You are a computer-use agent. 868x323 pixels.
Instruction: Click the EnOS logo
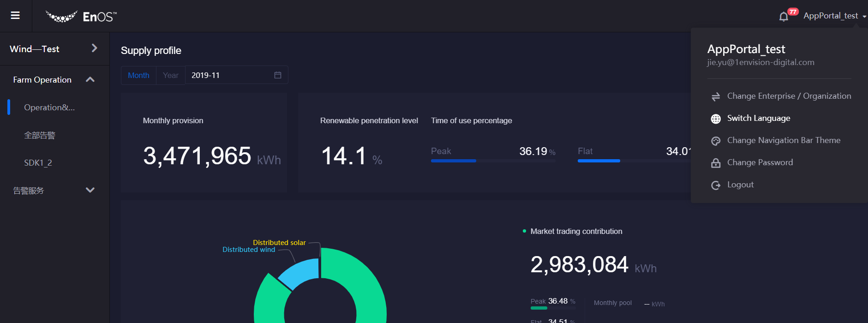pos(81,17)
